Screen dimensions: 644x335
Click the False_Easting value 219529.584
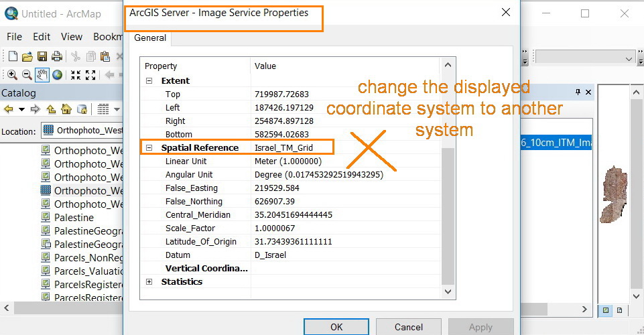click(277, 188)
